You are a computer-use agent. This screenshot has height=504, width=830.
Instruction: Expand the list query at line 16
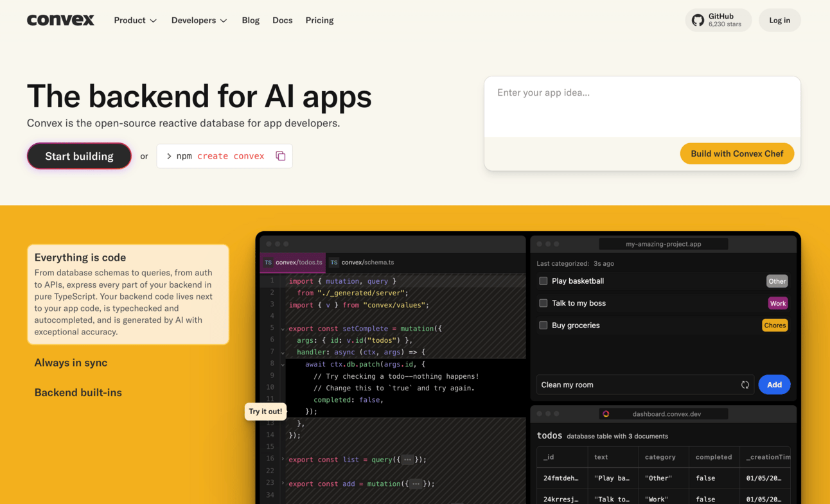click(283, 459)
